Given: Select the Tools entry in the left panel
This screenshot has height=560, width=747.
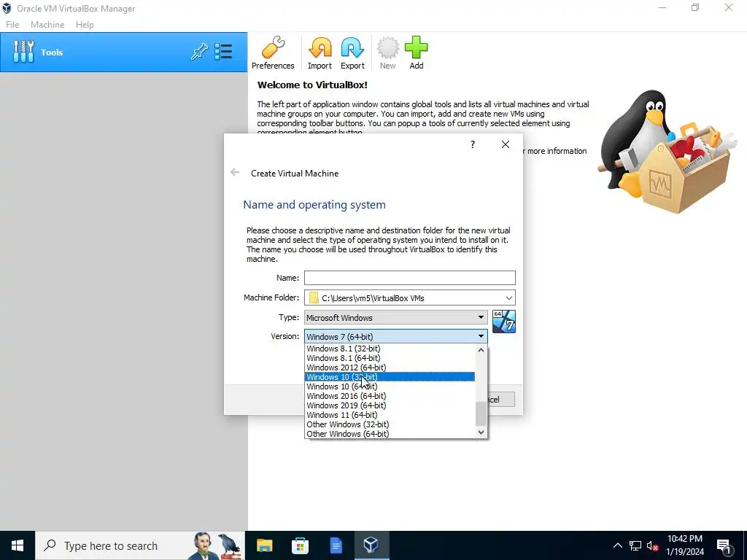Looking at the screenshot, I should click(124, 52).
